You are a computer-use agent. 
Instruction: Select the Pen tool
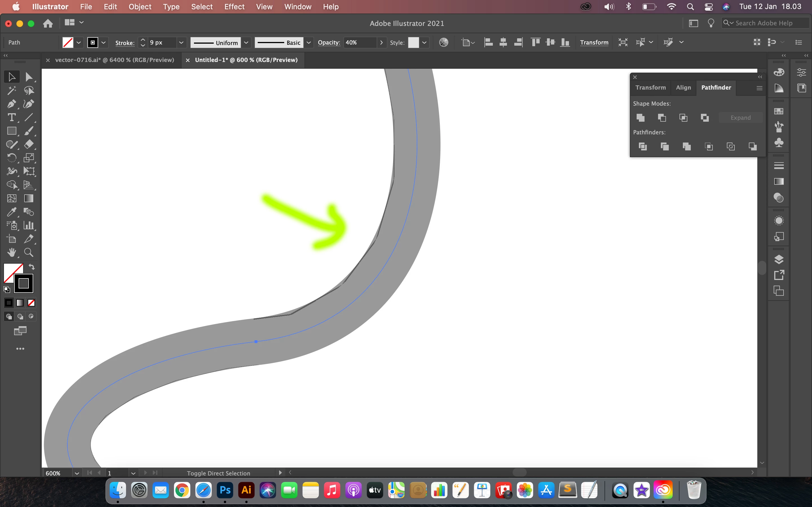11,104
